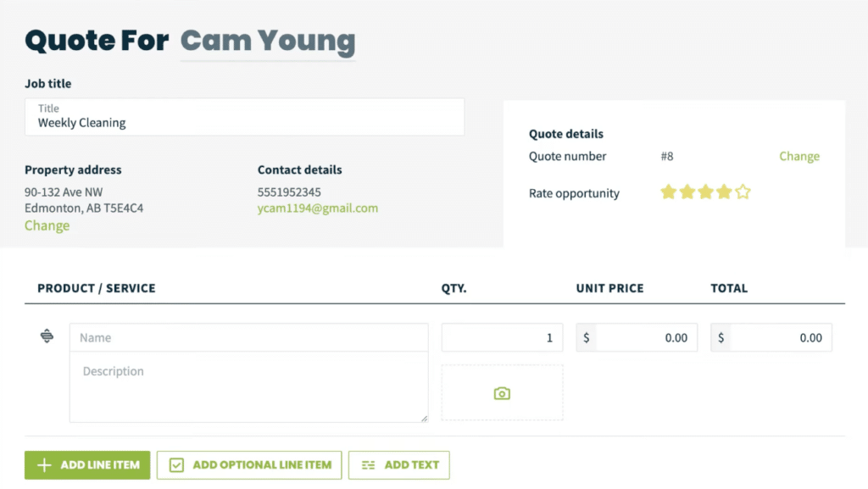Click the plus icon on Add Line Item
The height and width of the screenshot is (489, 868).
click(44, 465)
